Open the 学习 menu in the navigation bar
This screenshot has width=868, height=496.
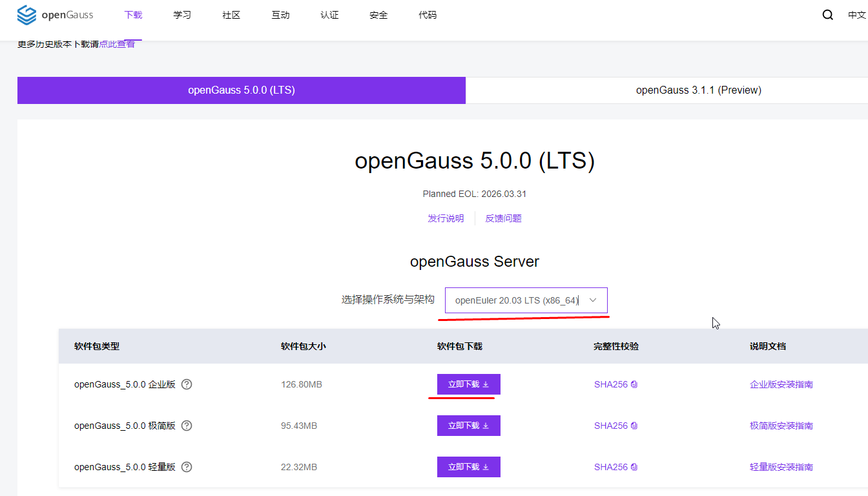pyautogui.click(x=182, y=14)
